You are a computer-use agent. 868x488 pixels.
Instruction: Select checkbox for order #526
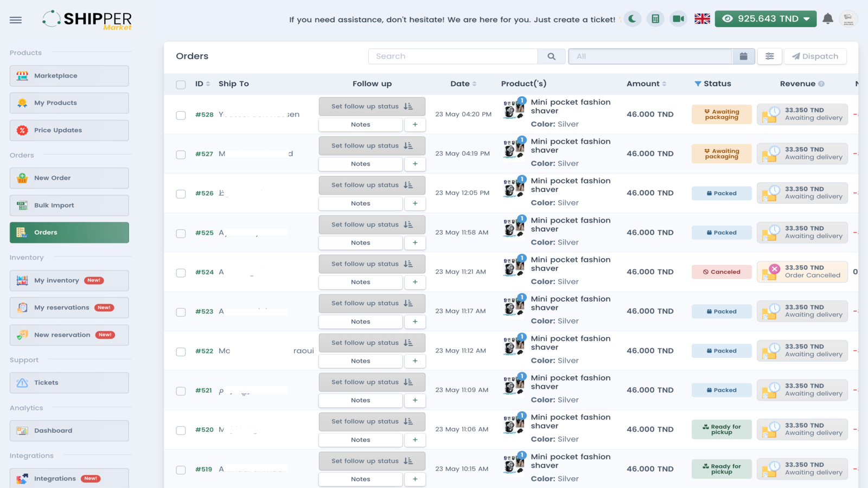pyautogui.click(x=181, y=194)
